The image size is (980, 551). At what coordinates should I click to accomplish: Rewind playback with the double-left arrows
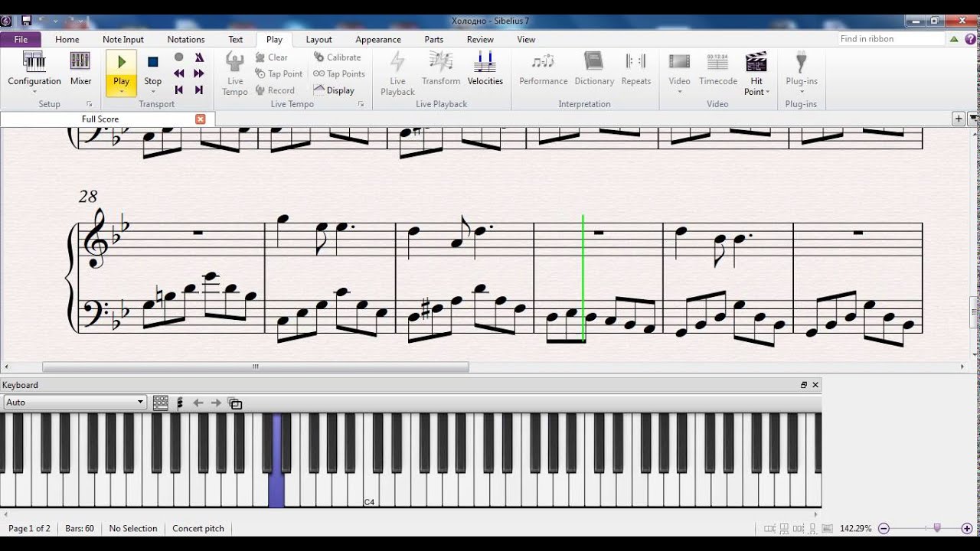[x=178, y=73]
